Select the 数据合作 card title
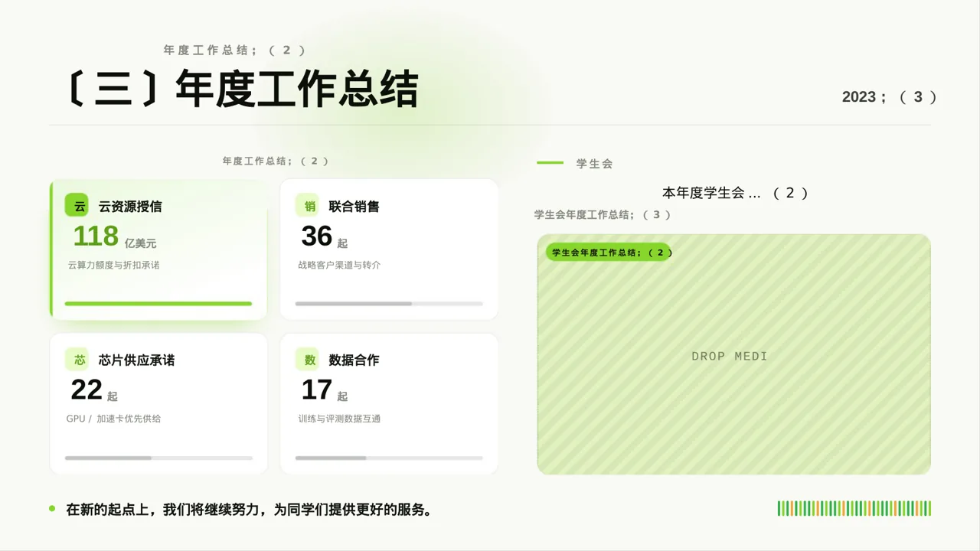The width and height of the screenshot is (980, 551). coord(354,360)
